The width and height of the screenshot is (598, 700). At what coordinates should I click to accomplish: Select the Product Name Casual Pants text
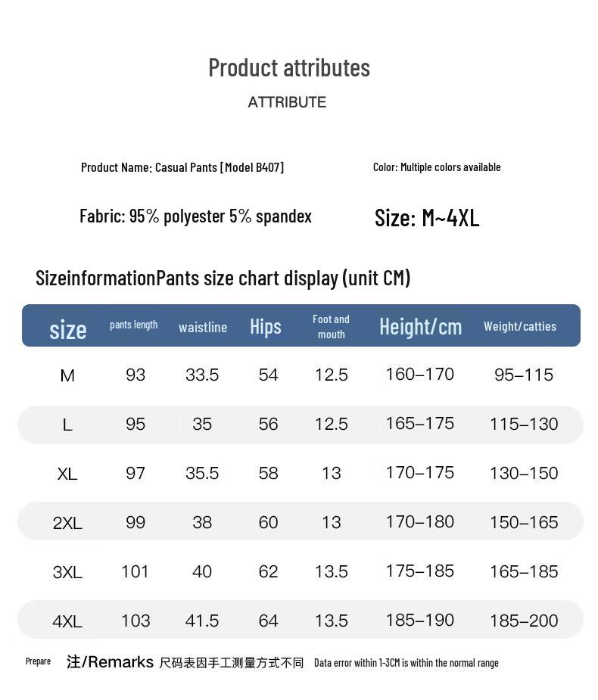(182, 167)
